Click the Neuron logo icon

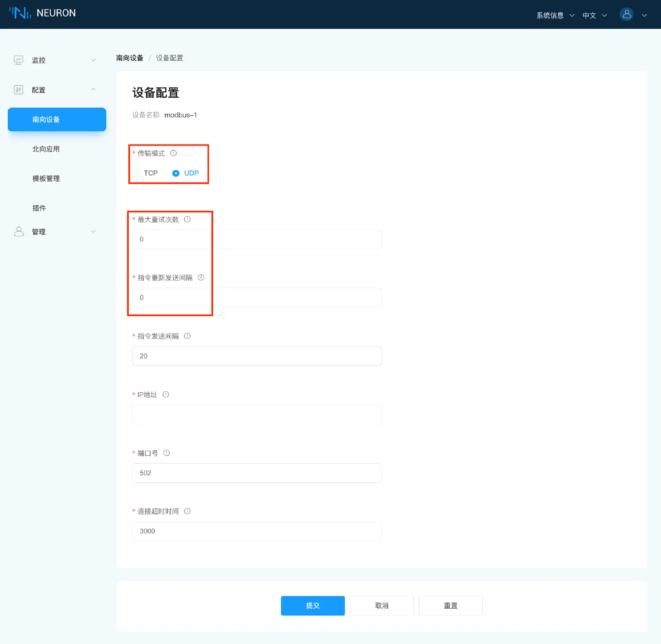click(x=20, y=13)
